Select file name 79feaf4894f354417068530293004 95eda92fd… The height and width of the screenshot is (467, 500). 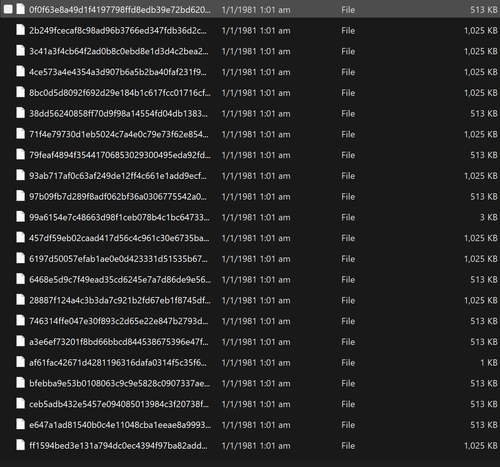120,155
